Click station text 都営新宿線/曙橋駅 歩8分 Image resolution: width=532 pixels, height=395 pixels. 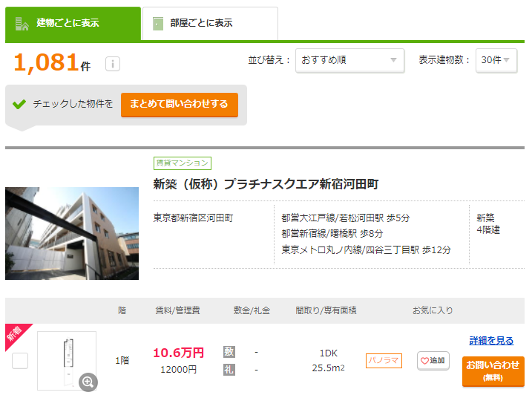pos(332,234)
